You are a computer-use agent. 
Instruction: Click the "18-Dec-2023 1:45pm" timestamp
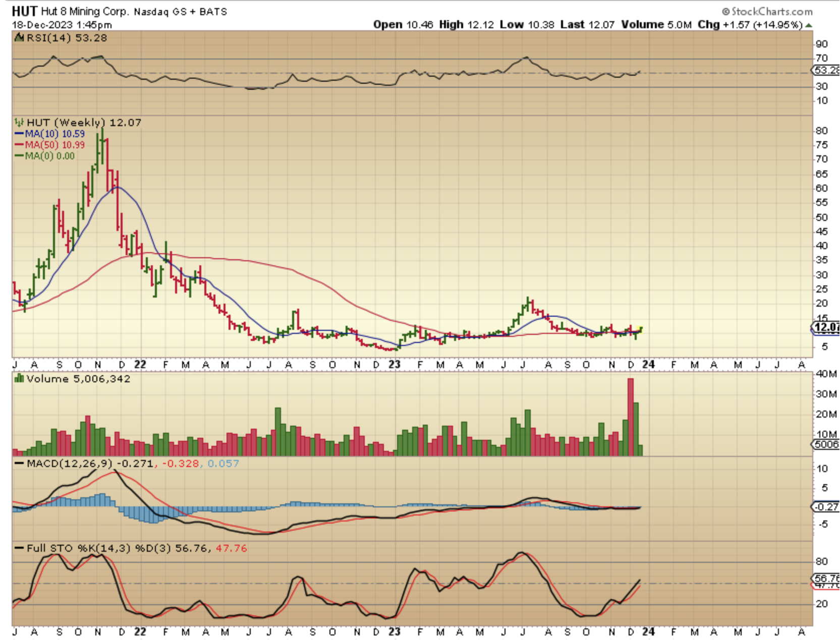point(62,25)
